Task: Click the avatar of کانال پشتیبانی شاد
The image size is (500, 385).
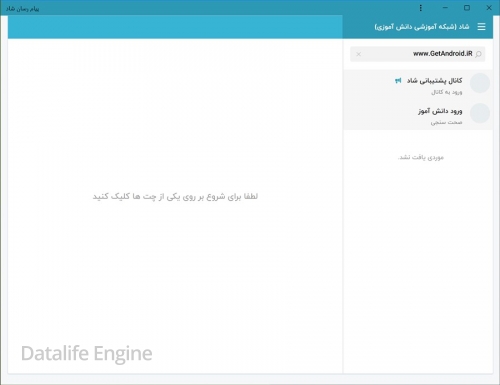Action: click(x=480, y=83)
